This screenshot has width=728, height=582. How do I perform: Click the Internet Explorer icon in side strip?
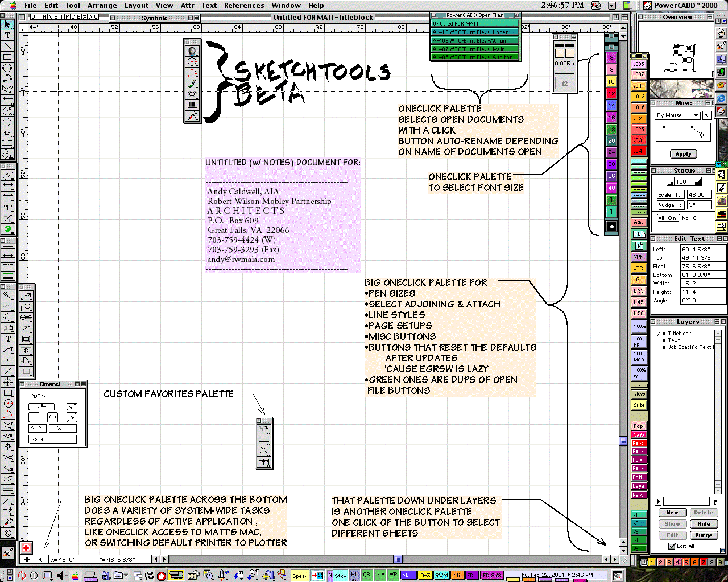pos(721,98)
